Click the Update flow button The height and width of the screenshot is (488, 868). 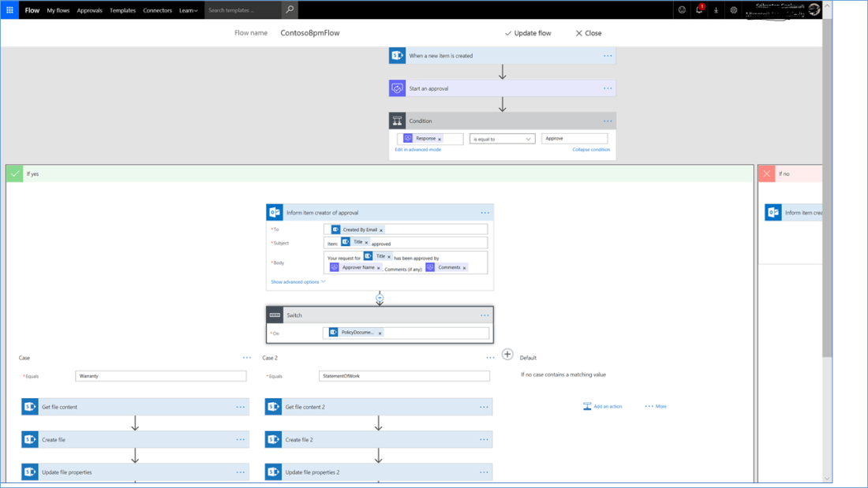528,33
